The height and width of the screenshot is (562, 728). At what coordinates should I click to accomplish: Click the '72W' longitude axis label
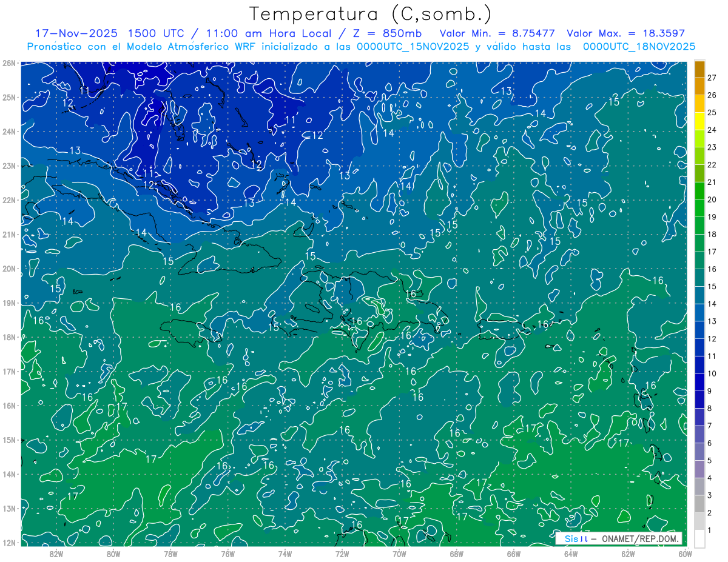click(342, 553)
